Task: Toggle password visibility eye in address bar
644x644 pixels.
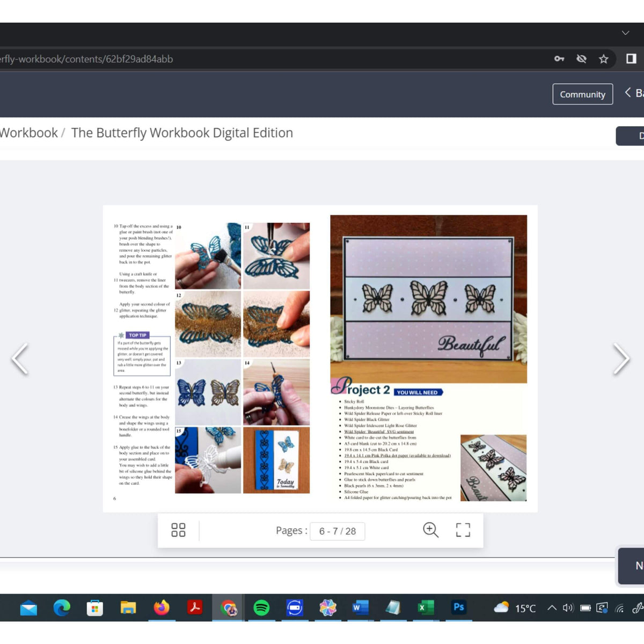Action: point(581,58)
